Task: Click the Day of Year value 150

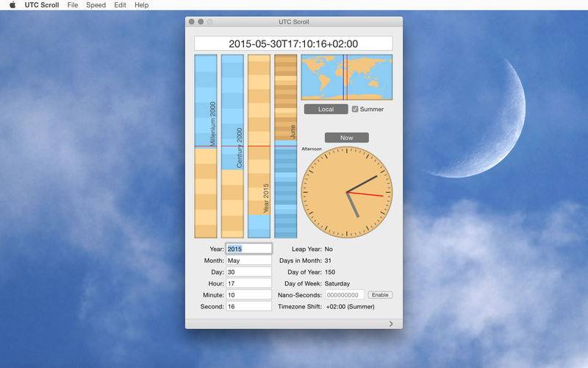Action: (329, 272)
